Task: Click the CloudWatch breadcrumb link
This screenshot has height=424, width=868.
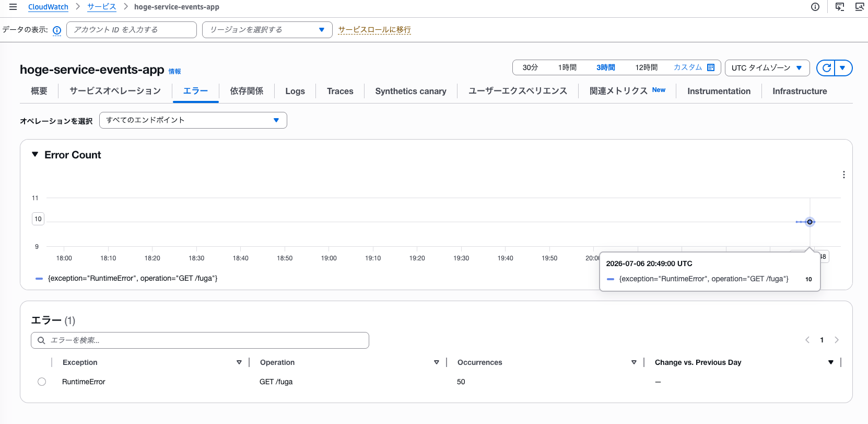Action: (x=48, y=7)
